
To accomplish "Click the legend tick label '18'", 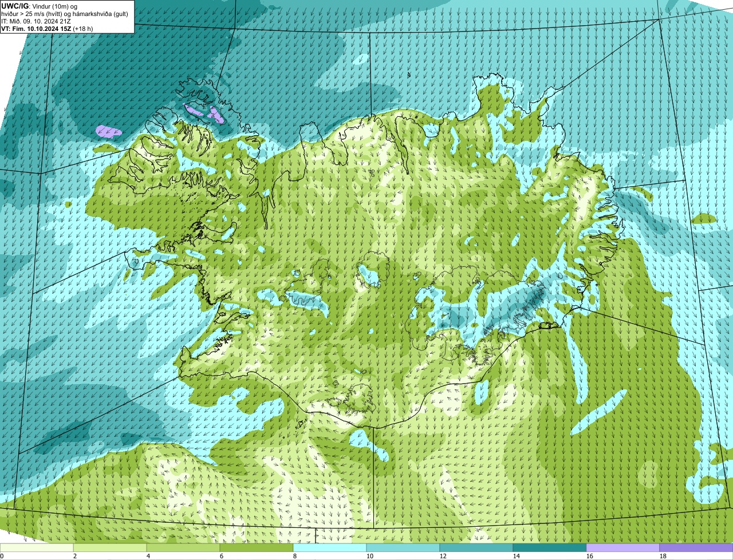I will pos(663,556).
